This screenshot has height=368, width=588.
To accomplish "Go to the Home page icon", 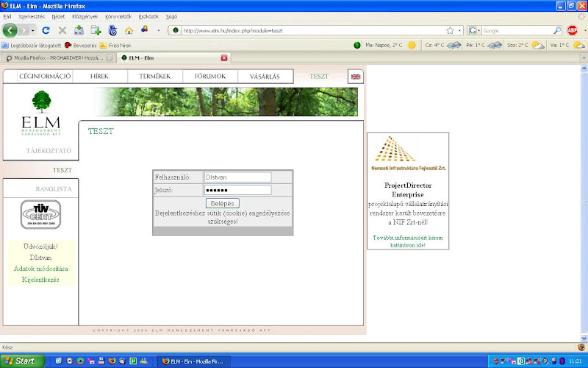I will 129,30.
